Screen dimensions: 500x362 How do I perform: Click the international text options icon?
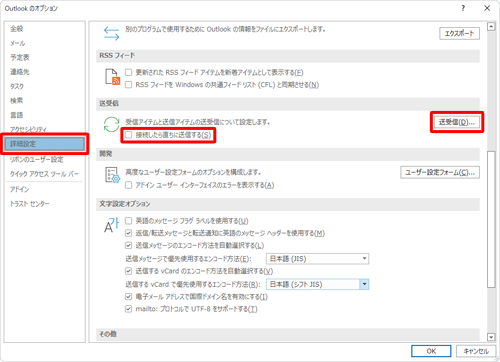click(111, 225)
